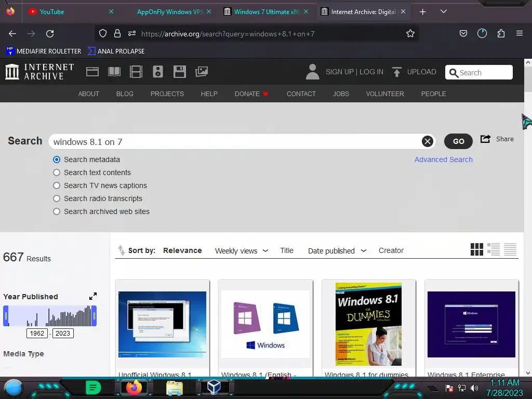
Task: Click the Internet Archive logo
Action: click(39, 72)
